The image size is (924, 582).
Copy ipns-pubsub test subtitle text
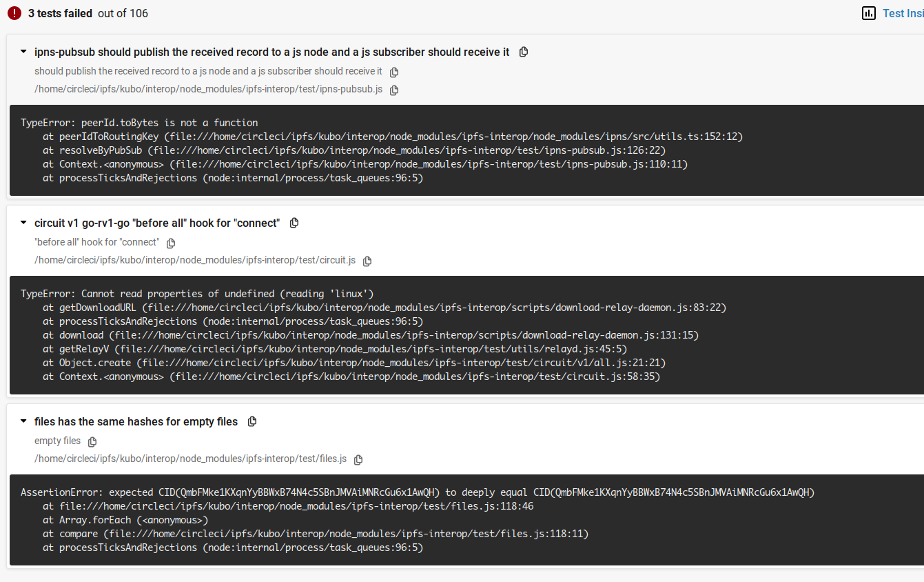pyautogui.click(x=394, y=72)
